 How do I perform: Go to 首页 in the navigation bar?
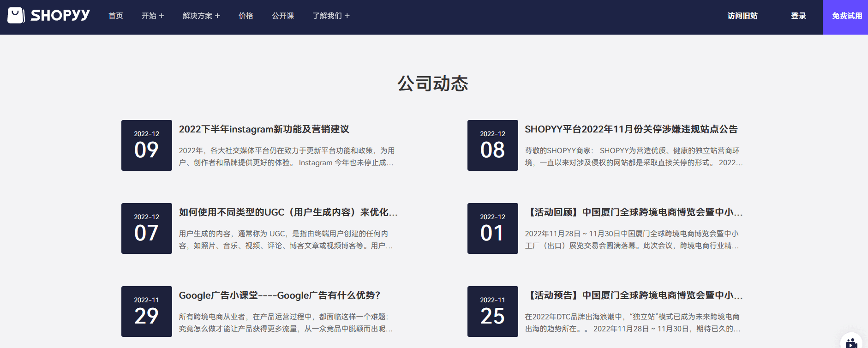[116, 16]
